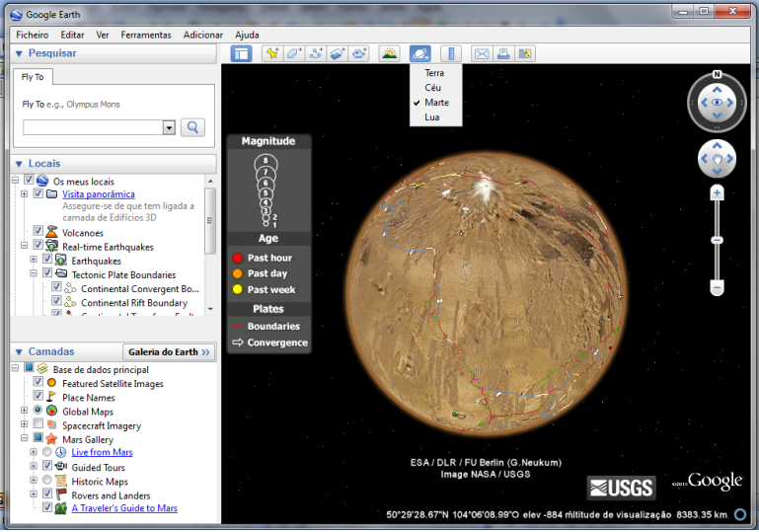The height and width of the screenshot is (532, 759).
Task: Open A Traveler's Guide to Mars link
Action: [x=124, y=507]
